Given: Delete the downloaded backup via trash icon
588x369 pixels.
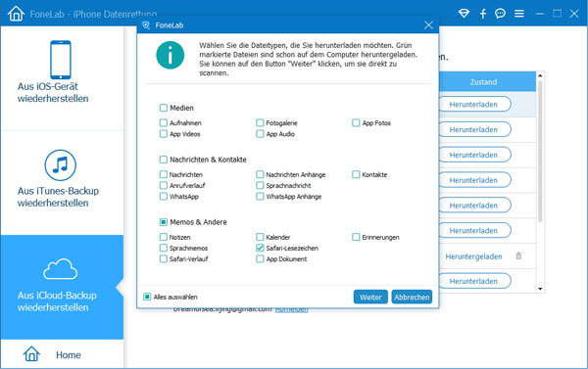Looking at the screenshot, I should tap(518, 255).
